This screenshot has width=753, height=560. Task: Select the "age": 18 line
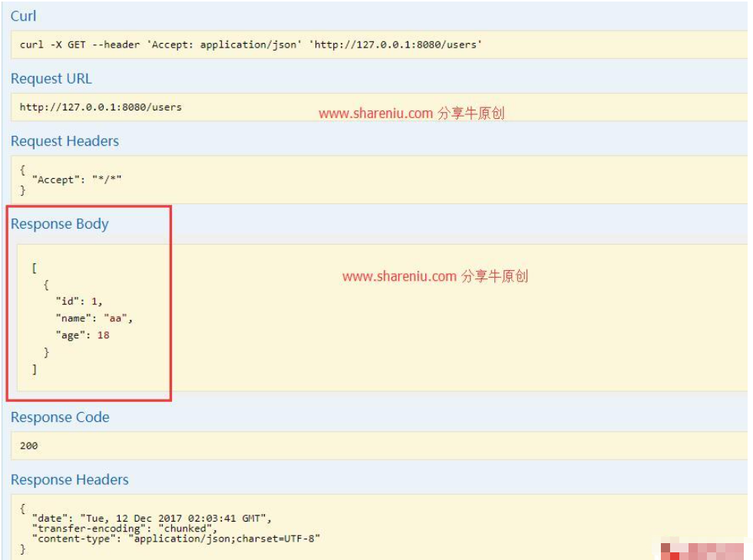pos(83,335)
